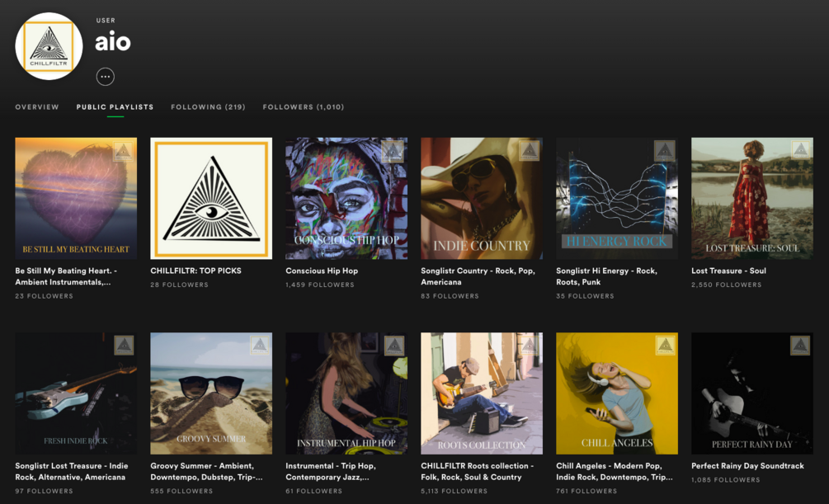This screenshot has height=504, width=829.
Task: Click Perfect Rainy Day Soundtrack title
Action: tap(747, 466)
